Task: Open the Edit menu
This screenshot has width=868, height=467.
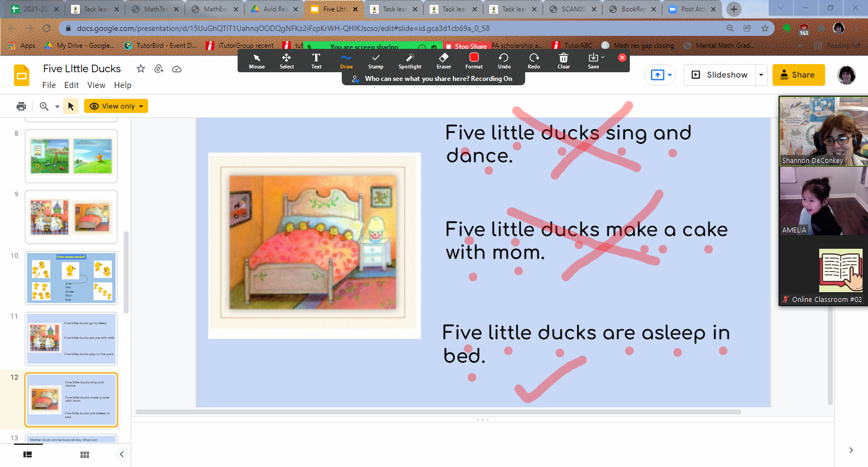Action: click(71, 85)
